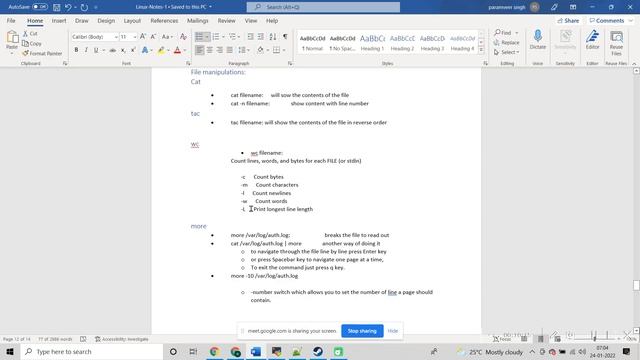This screenshot has width=640, height=360.
Task: Toggle AutoSave switch
Action: click(40, 7)
